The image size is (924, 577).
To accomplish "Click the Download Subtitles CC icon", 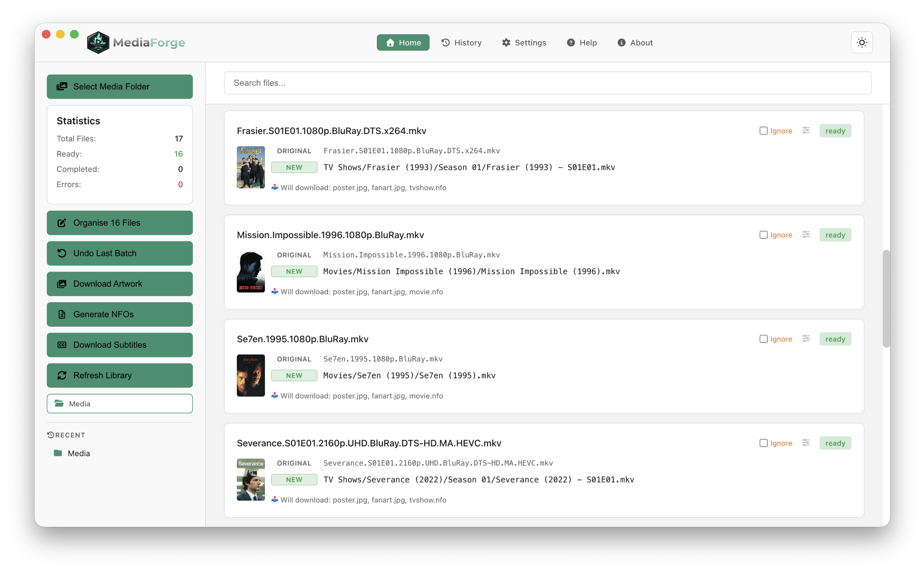I will point(62,345).
